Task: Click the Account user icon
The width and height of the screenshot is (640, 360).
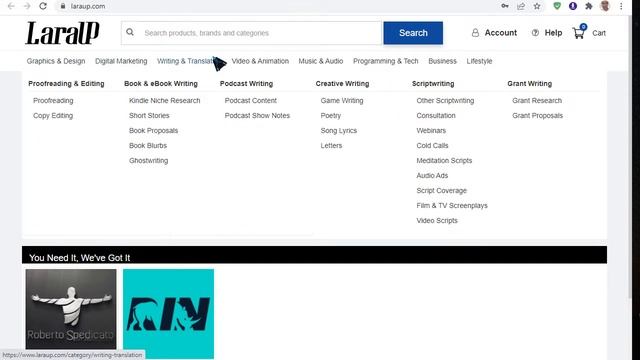Action: tap(475, 33)
